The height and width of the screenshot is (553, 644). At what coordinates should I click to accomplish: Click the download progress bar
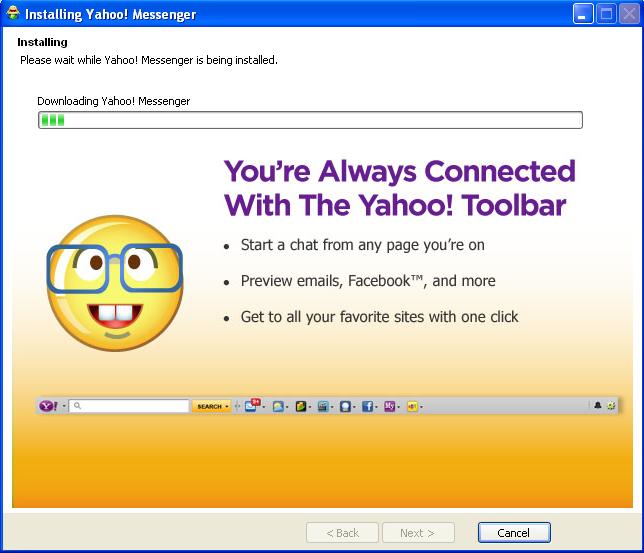pyautogui.click(x=310, y=120)
